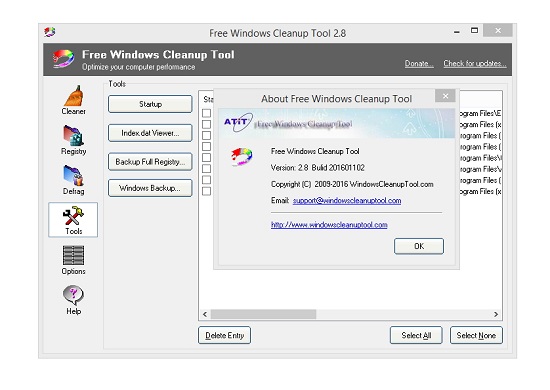
Task: Maximize the Free Windows Cleanup Tool window
Action: click(x=474, y=31)
